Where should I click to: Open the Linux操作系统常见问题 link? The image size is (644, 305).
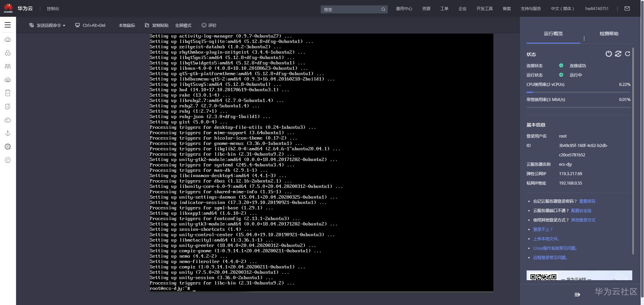[555, 248]
